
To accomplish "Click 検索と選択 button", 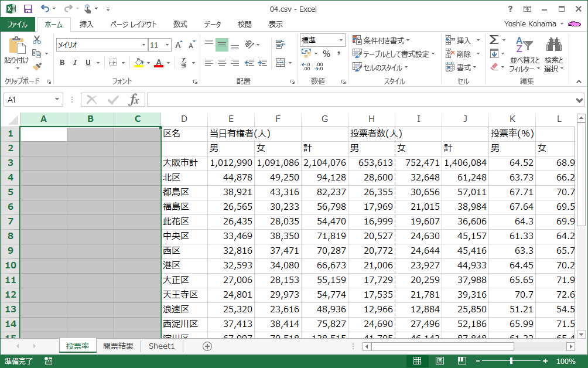I will (554, 54).
